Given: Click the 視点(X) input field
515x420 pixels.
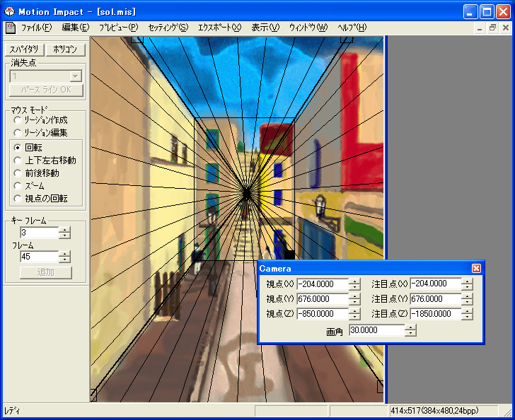Looking at the screenshot, I should tap(323, 284).
